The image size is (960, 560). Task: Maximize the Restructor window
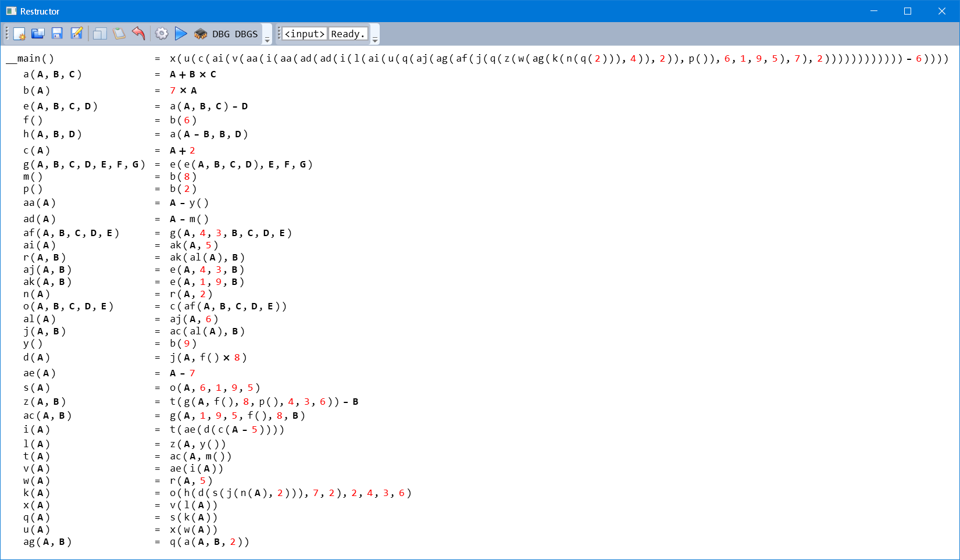907,11
